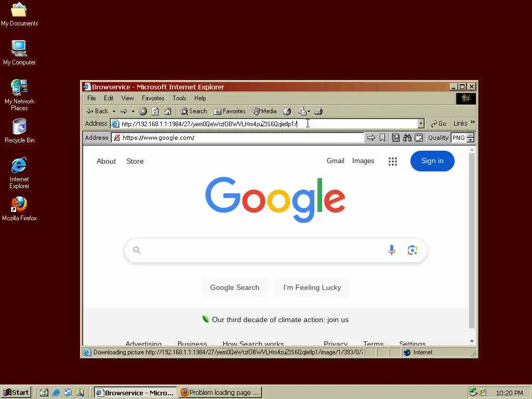532x399 pixels.
Task: Click the Browservice bookmark icon
Action: 382,138
